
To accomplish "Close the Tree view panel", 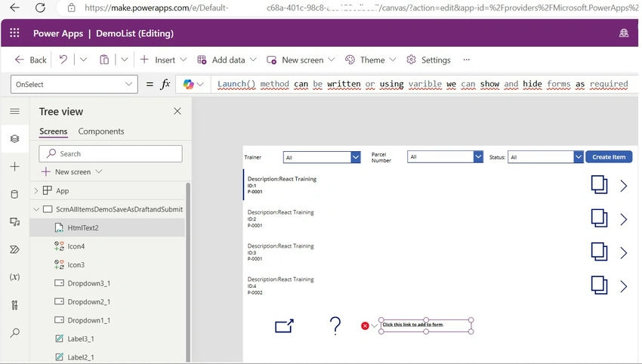I will [177, 111].
